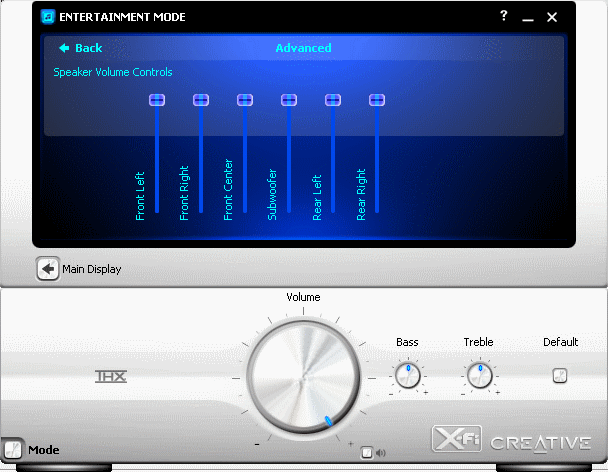Click the Advanced heading
608x472 pixels.
303,48
